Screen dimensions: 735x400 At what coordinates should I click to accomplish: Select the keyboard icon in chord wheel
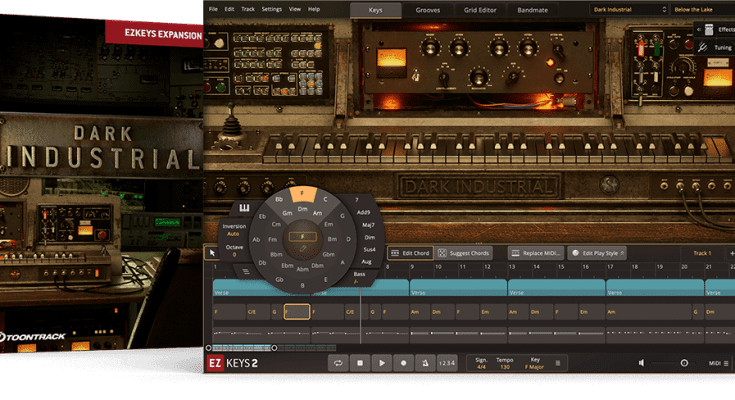(x=243, y=208)
